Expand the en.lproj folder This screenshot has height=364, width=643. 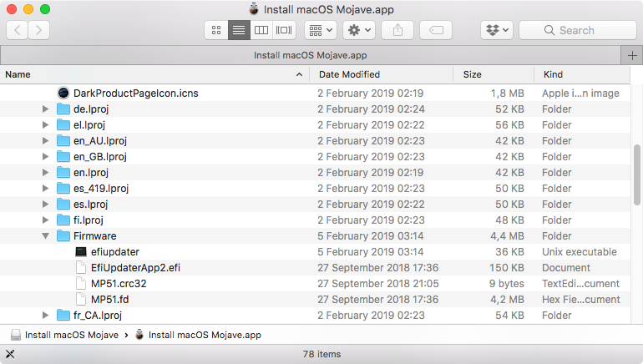[46, 172]
